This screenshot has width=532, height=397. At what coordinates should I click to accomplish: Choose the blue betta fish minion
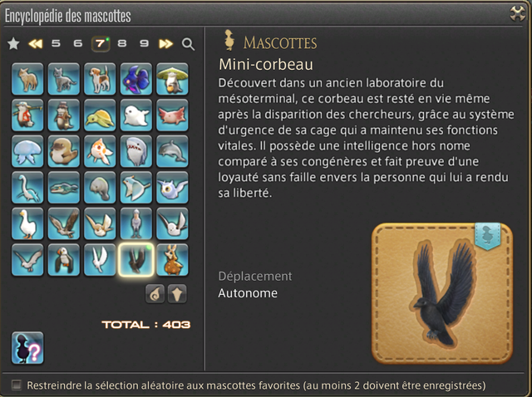click(x=136, y=79)
